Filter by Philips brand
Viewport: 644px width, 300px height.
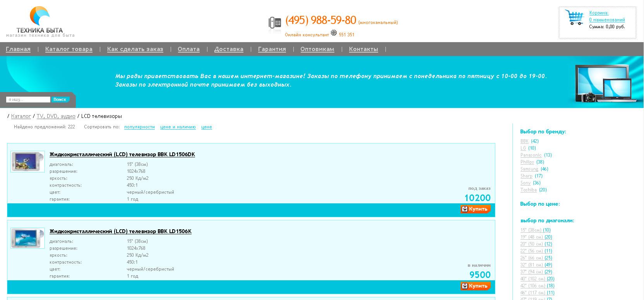tap(527, 162)
